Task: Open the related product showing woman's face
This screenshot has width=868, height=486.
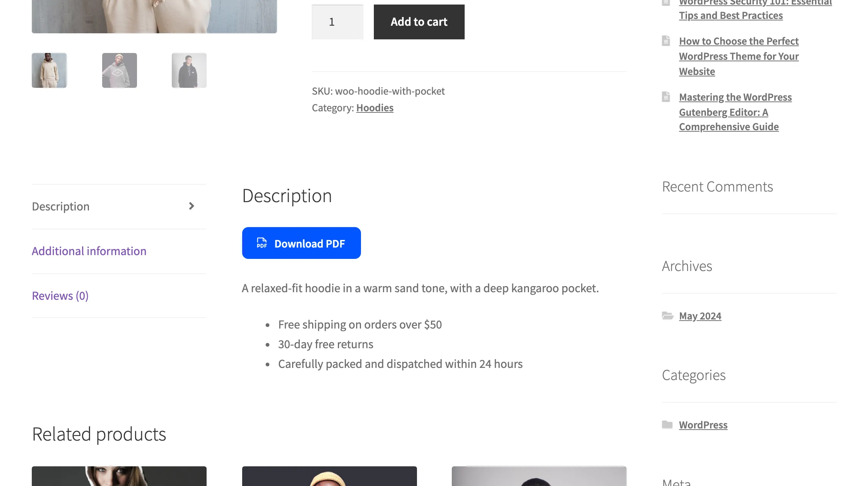Action: tap(119, 476)
